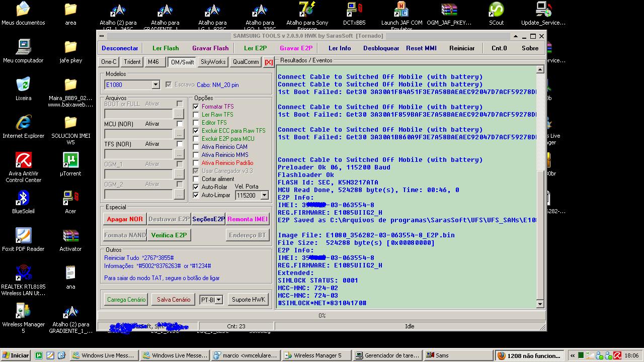Open the DCTxBB5 desktop icon
The width and height of the screenshot is (644, 362).
tap(354, 14)
